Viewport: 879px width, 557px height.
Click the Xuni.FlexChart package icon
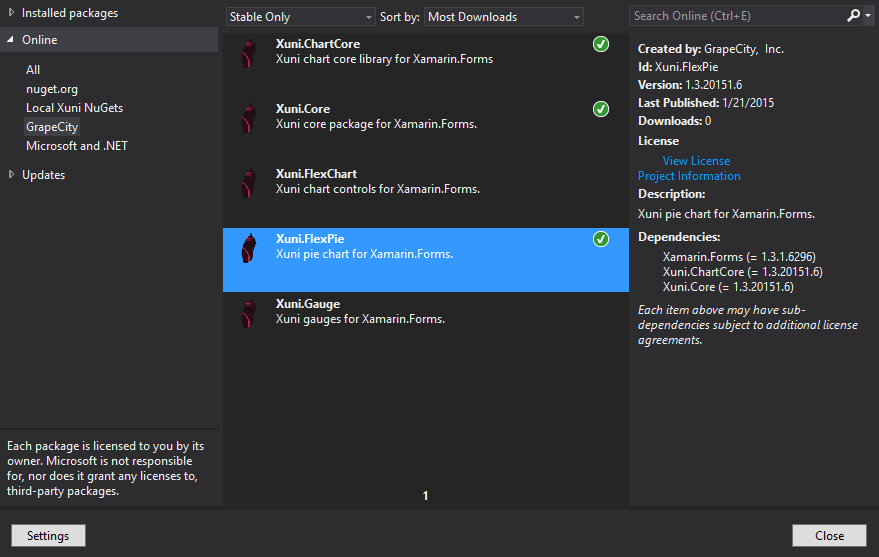point(247,183)
